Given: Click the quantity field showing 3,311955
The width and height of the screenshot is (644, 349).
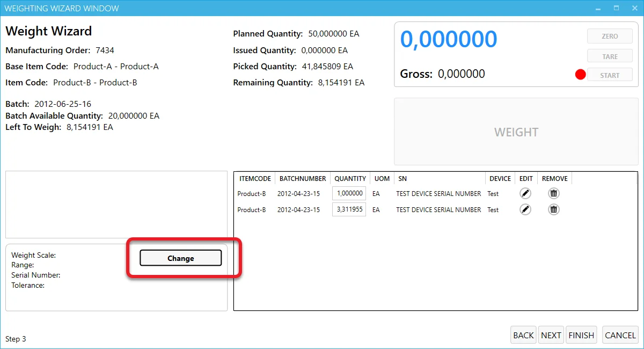Looking at the screenshot, I should (x=349, y=210).
